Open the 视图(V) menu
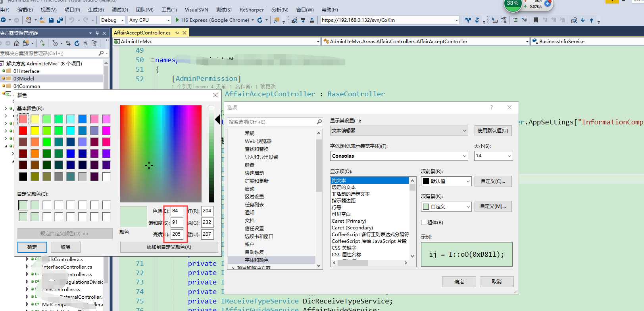The width and height of the screenshot is (644, 311). pyautogui.click(x=48, y=10)
